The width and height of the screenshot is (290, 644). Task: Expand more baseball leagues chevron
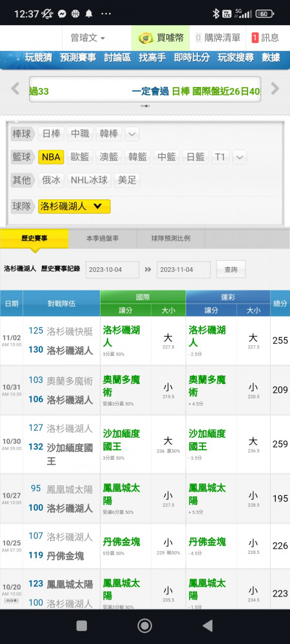coord(132,134)
